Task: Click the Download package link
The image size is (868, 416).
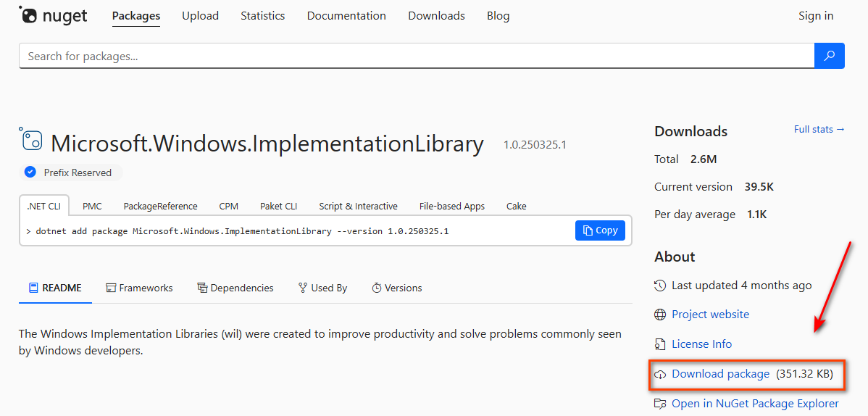Action: (721, 374)
